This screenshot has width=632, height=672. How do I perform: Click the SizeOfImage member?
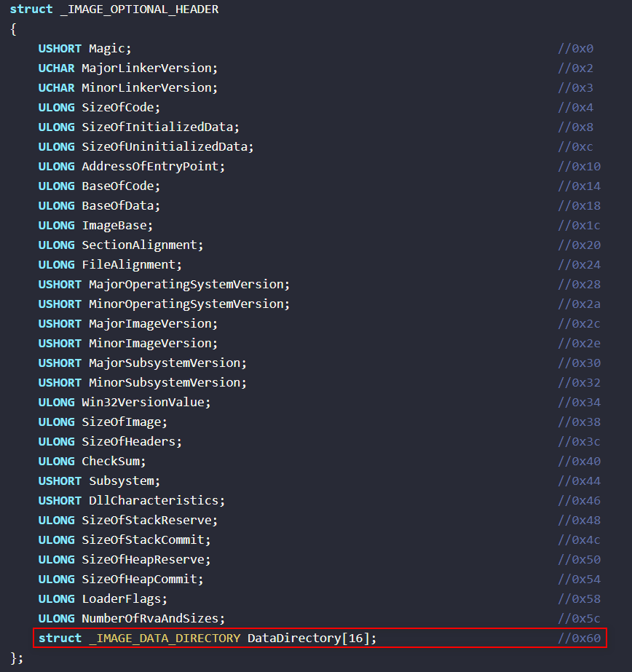pos(125,422)
